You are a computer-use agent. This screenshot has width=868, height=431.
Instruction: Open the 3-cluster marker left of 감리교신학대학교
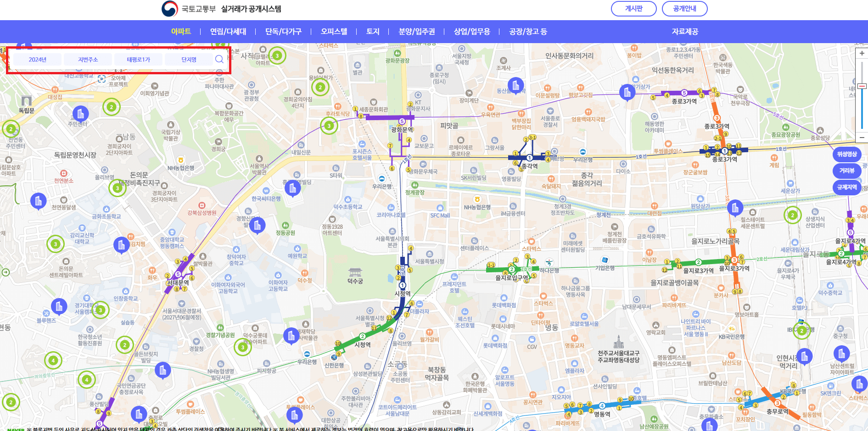[x=56, y=244]
